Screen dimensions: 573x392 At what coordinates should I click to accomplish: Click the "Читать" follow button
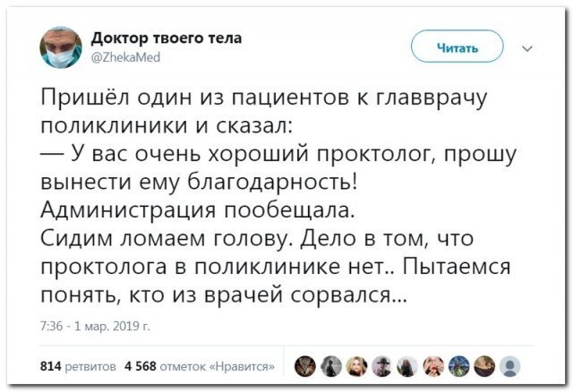coord(457,47)
